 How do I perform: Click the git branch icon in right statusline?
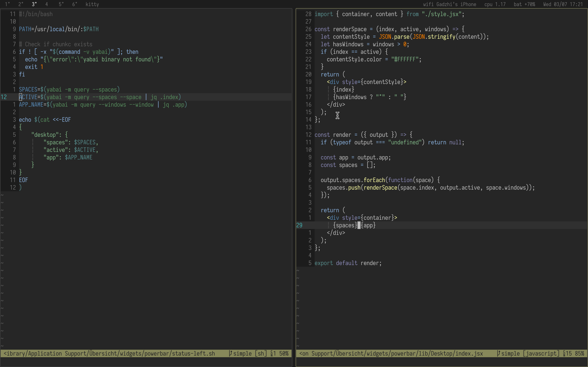click(x=498, y=353)
